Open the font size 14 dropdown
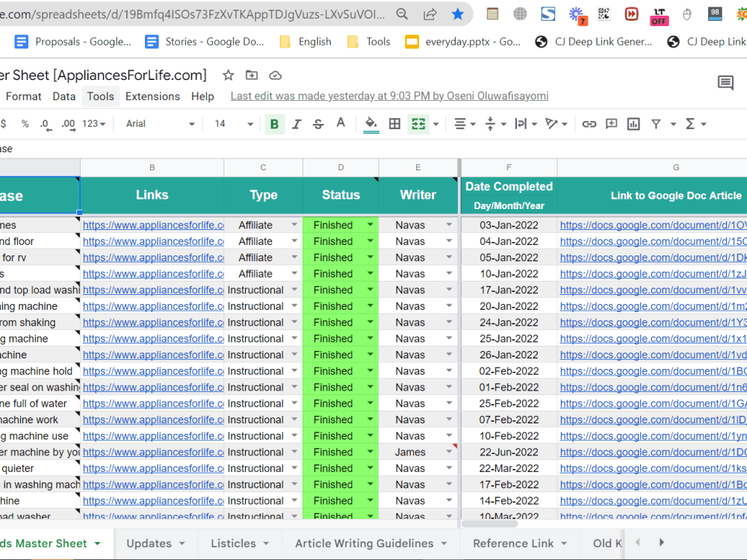Image resolution: width=747 pixels, height=560 pixels. [x=233, y=124]
